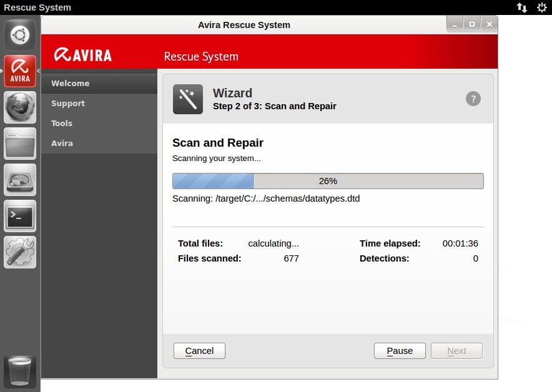Screen dimensions: 552x392
Task: Click the 'Step 2 of 3: Scan and Repair' text
Action: click(x=275, y=106)
